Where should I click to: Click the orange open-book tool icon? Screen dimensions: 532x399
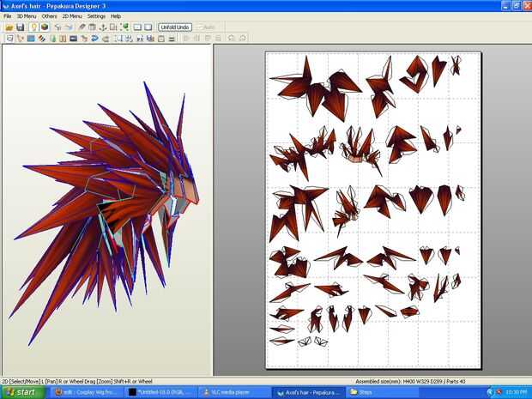coord(63,39)
